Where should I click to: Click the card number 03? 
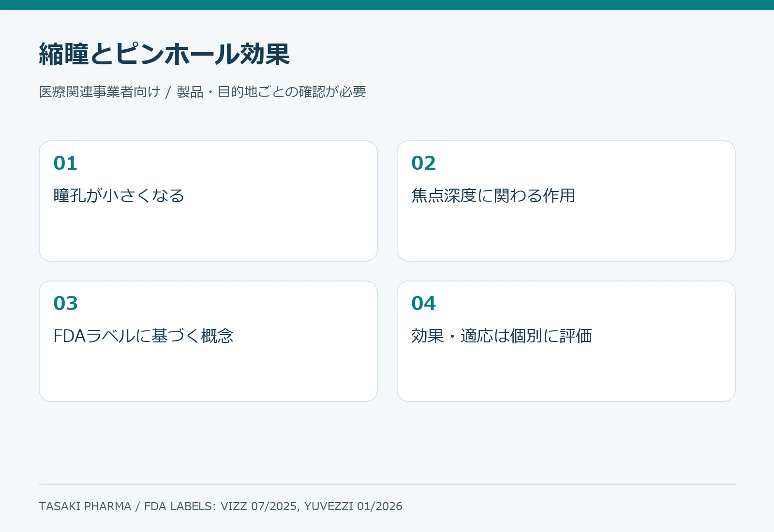click(65, 304)
